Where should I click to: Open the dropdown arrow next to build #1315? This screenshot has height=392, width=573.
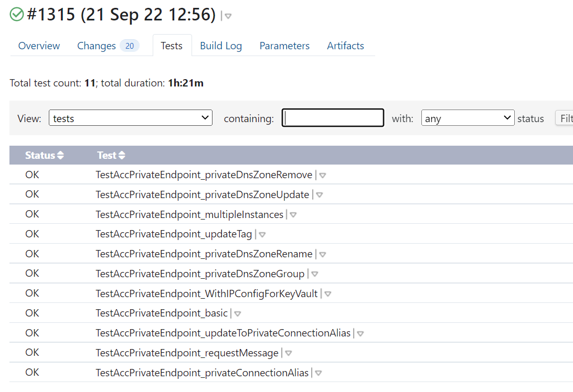click(228, 16)
